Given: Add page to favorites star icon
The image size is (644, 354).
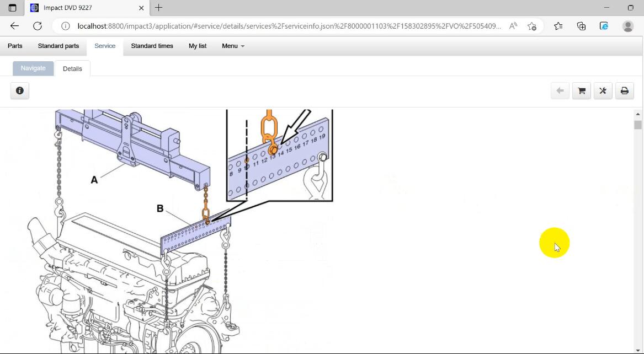Looking at the screenshot, I should tap(531, 26).
